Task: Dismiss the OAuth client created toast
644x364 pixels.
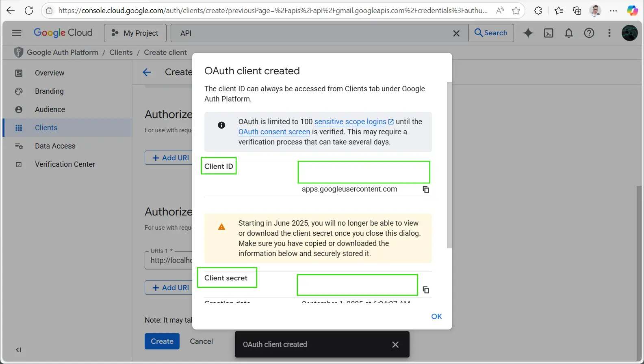Action: tap(395, 345)
